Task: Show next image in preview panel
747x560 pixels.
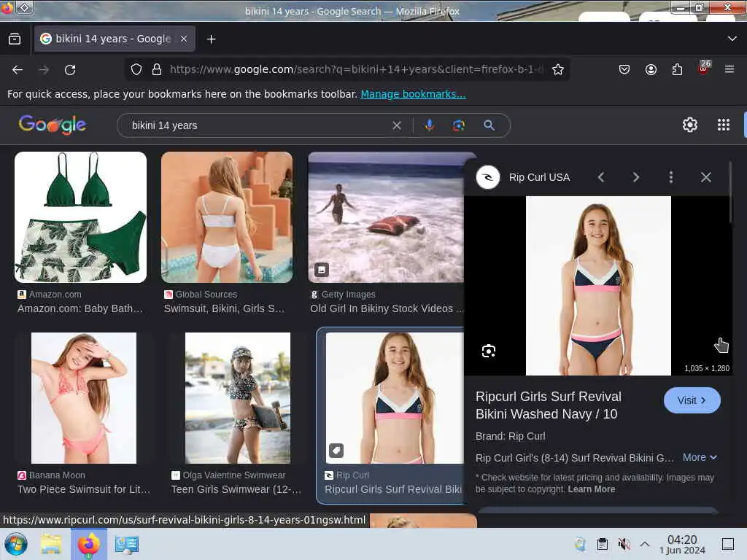Action: [636, 177]
